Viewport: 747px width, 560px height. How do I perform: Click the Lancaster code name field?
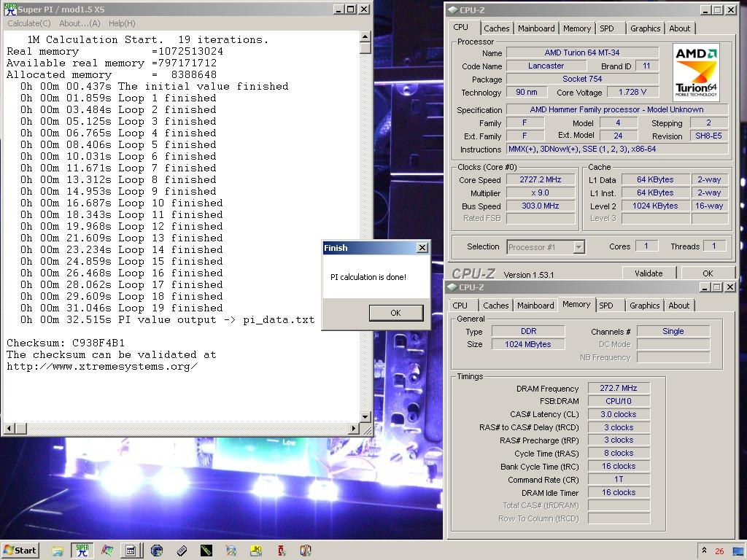[x=546, y=66]
